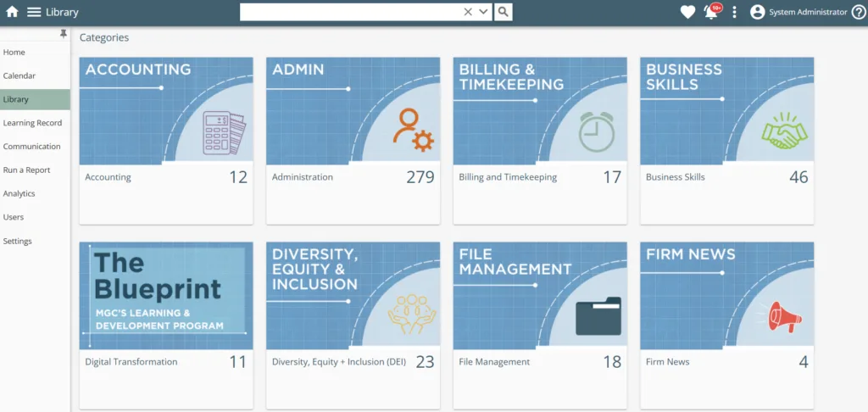
Task: Open the Firm News category banner
Action: 727,296
